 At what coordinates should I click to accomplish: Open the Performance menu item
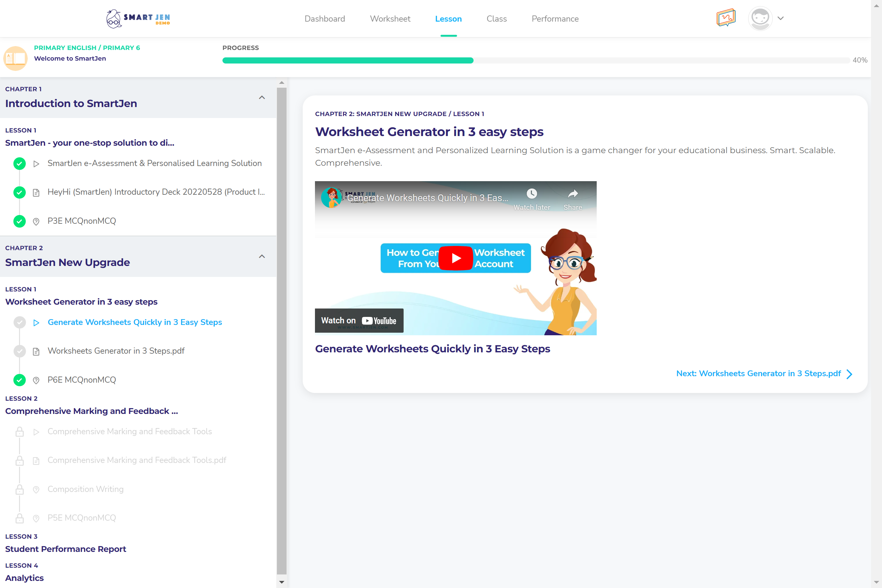tap(555, 18)
